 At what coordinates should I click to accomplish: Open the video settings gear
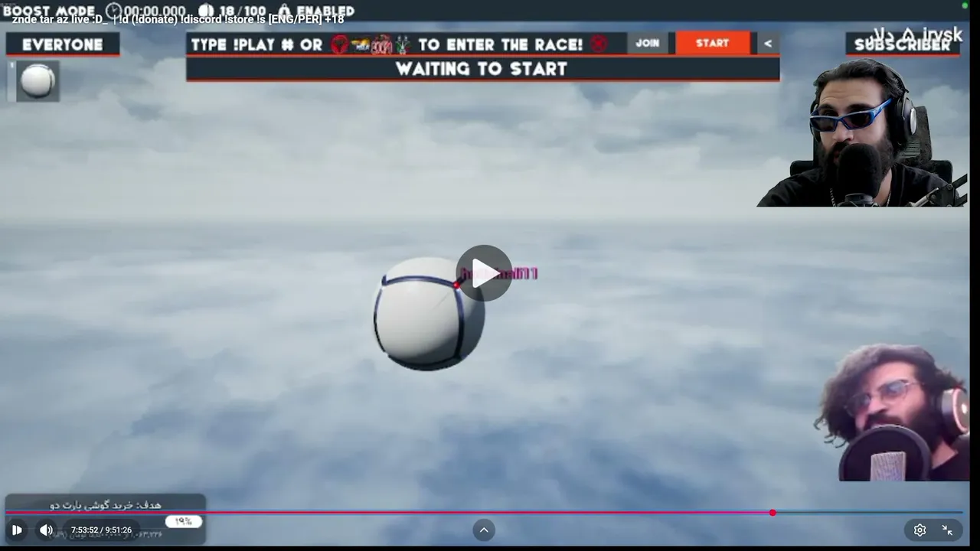pyautogui.click(x=920, y=530)
